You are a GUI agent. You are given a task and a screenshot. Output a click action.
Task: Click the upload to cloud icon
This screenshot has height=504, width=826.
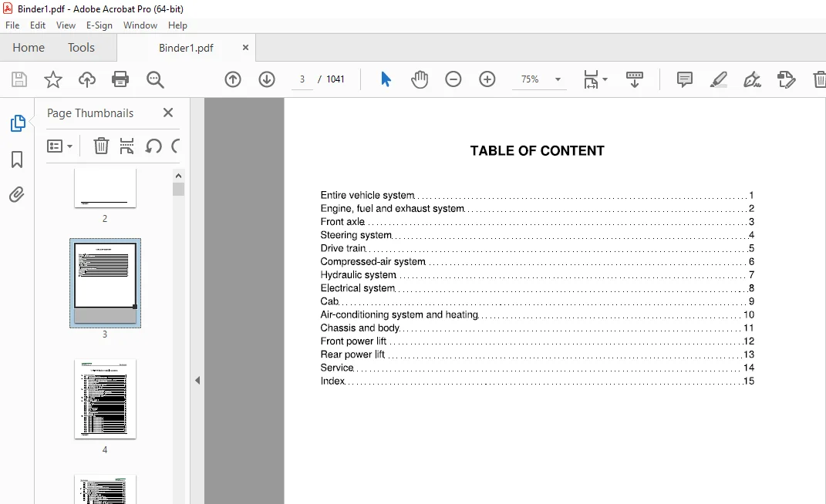(87, 79)
